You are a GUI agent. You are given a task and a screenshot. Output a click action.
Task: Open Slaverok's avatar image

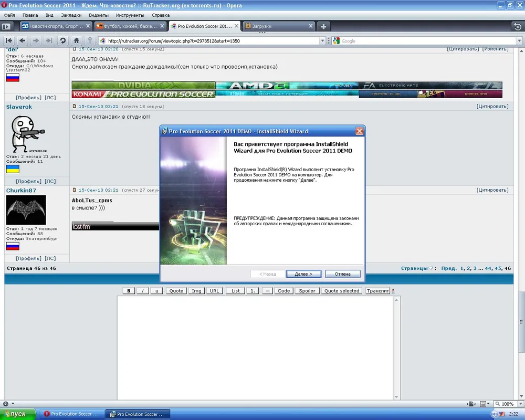coord(28,134)
